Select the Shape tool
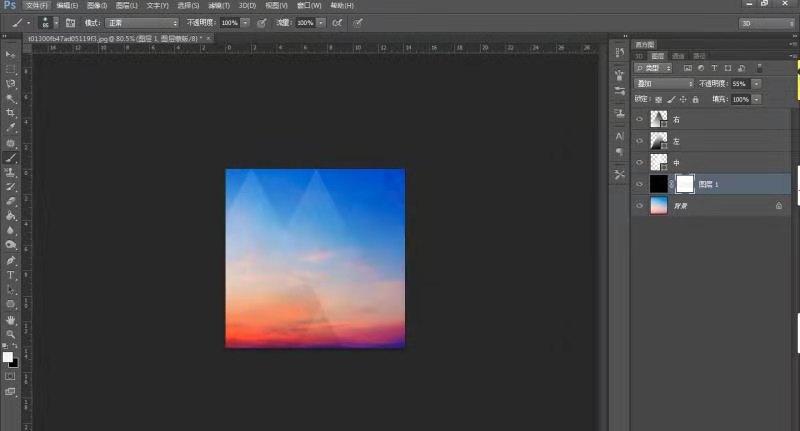 [x=10, y=305]
